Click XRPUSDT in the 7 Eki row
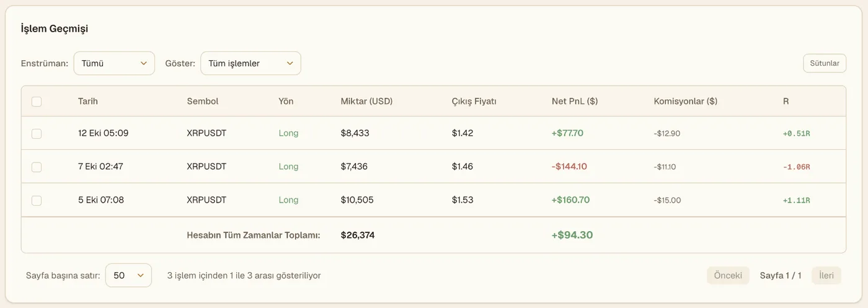 pos(206,167)
